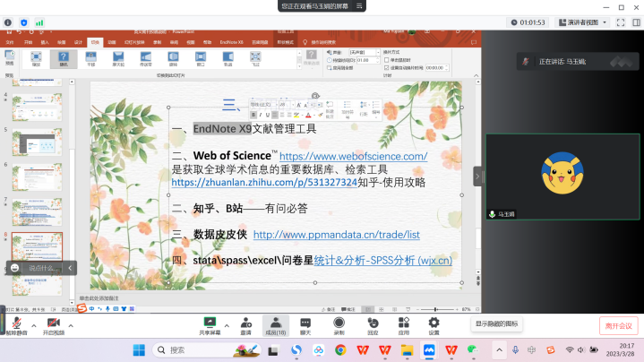Image resolution: width=644 pixels, height=362 pixels.
Task: Toggle the 设置自动换片时间 checkbox
Action: coord(385,67)
